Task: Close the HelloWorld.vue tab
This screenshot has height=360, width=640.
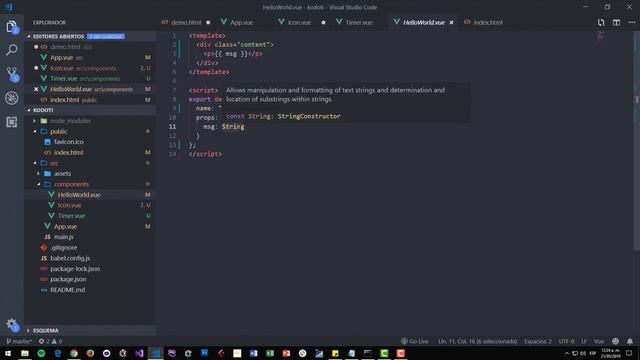Action: [x=451, y=22]
